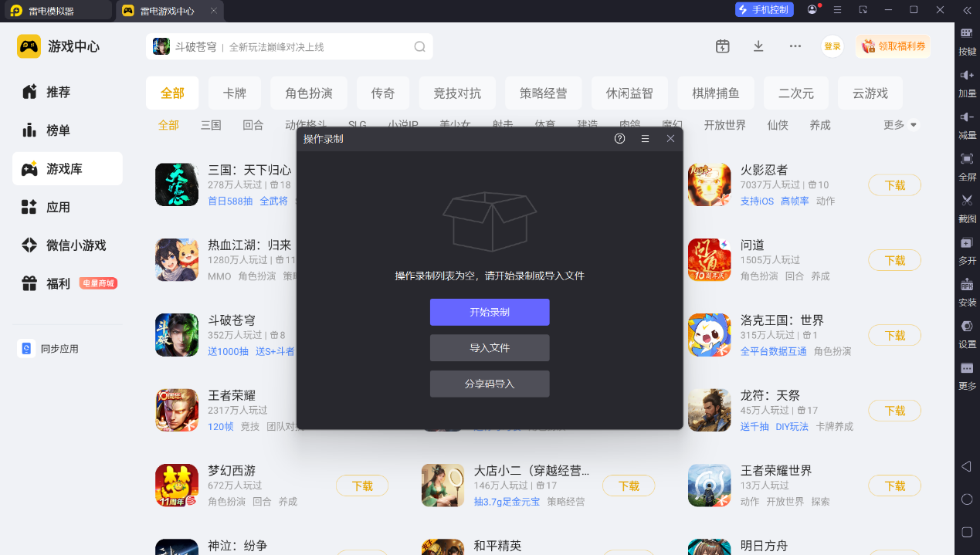Download 梦幻西游 game

[362, 486]
